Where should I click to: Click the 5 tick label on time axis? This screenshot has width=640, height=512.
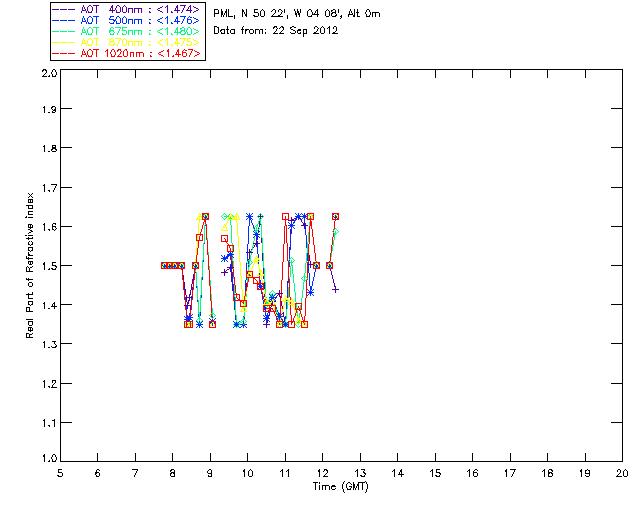(60, 473)
